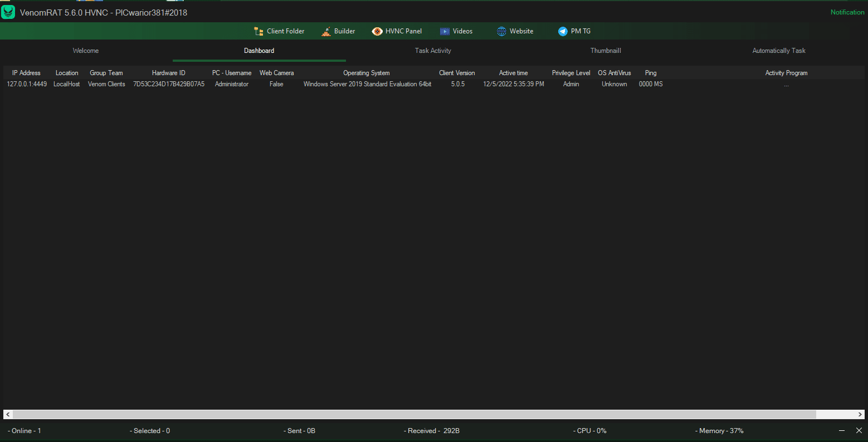Click the horizontal scrollbar right arrow
This screenshot has width=868, height=442.
(x=860, y=415)
